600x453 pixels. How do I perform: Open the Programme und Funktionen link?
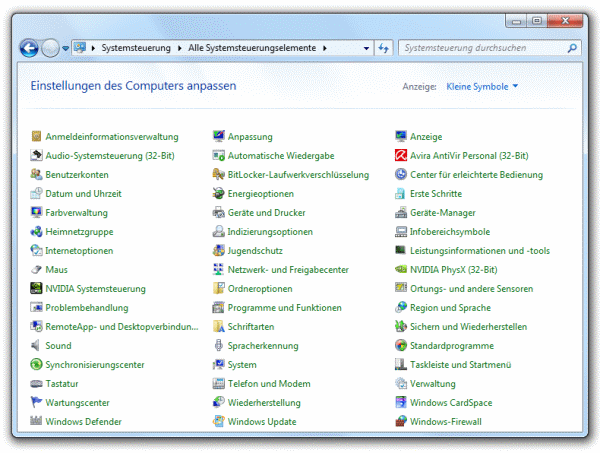(x=284, y=308)
